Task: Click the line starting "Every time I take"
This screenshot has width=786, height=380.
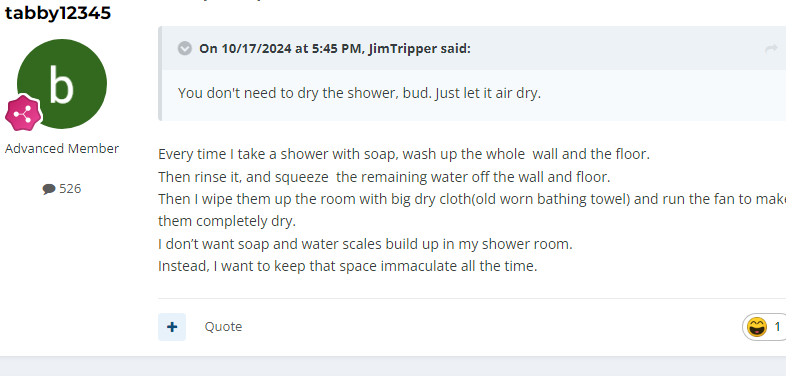Action: tap(404, 154)
